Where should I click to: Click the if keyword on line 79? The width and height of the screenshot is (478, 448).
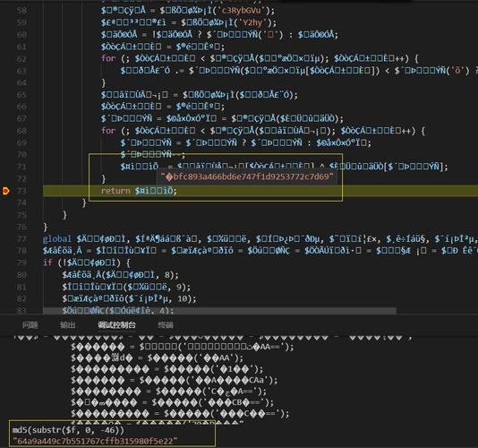pyautogui.click(x=47, y=263)
